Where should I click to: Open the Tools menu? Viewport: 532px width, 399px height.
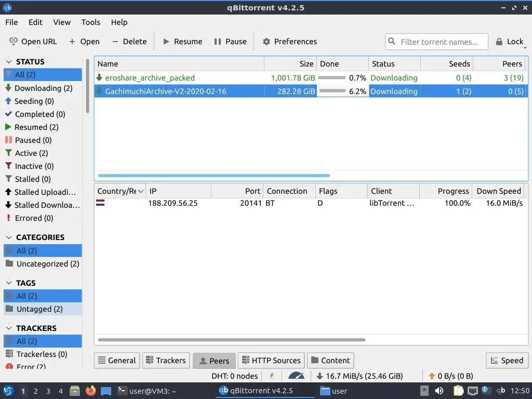coord(90,22)
